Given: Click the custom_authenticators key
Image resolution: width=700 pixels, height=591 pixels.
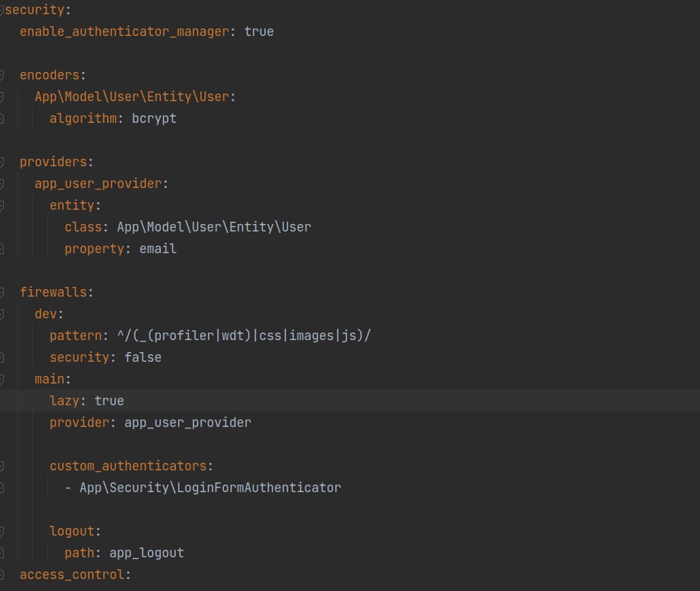Looking at the screenshot, I should pyautogui.click(x=128, y=466).
